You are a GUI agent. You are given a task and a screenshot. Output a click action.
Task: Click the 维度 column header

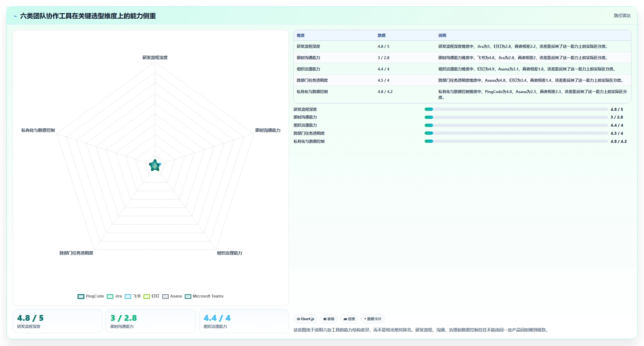[x=301, y=36]
